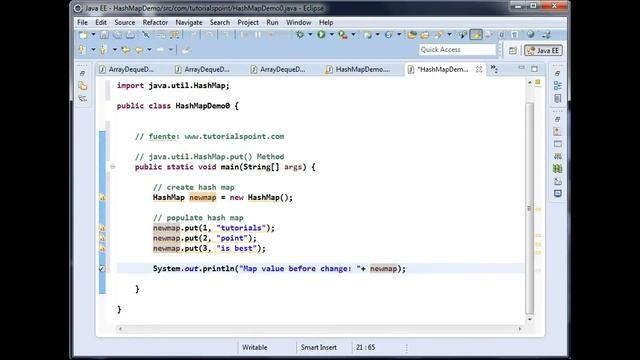Minimize the editor area
This screenshot has width=640, height=360.
click(x=521, y=68)
